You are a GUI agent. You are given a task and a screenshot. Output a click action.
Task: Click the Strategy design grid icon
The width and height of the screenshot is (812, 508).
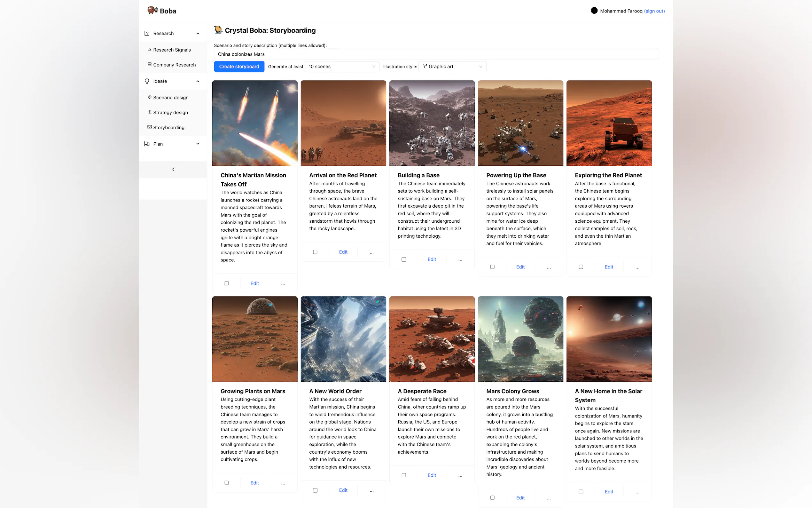point(149,112)
